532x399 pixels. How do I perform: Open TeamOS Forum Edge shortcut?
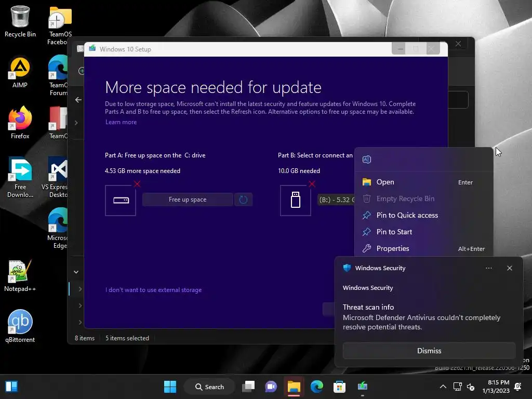coord(58,75)
